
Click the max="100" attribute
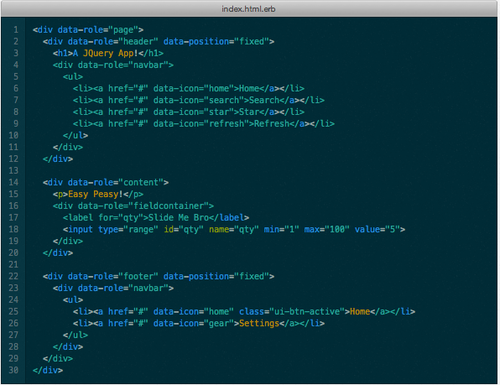(327, 229)
